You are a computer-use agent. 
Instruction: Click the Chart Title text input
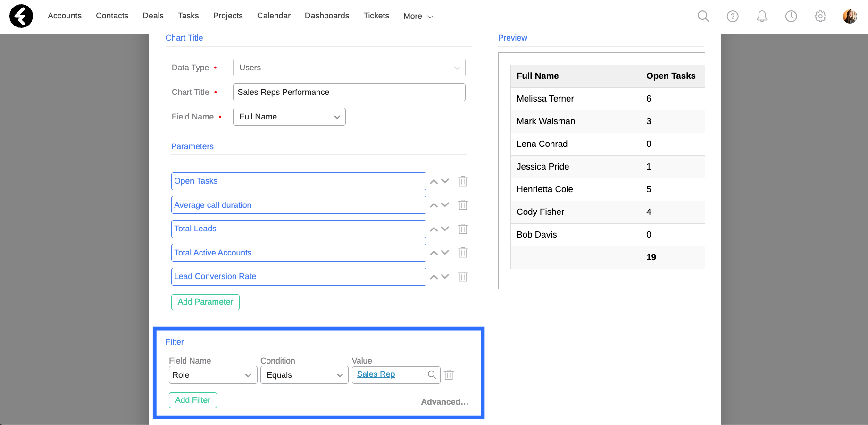[349, 92]
